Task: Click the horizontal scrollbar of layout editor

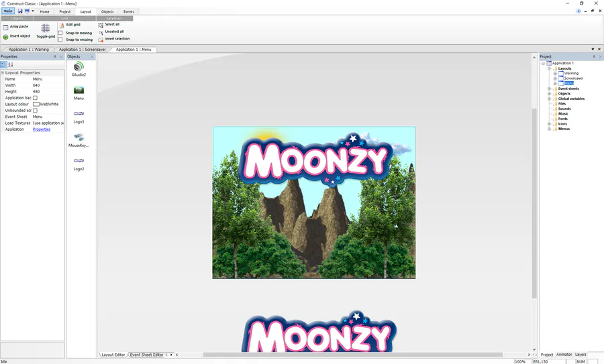Action: click(x=352, y=355)
